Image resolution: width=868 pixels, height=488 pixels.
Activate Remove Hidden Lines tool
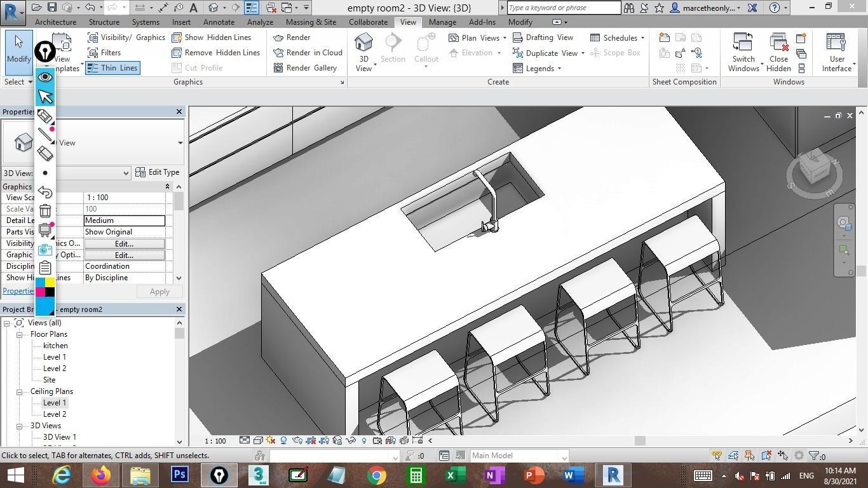pos(216,53)
